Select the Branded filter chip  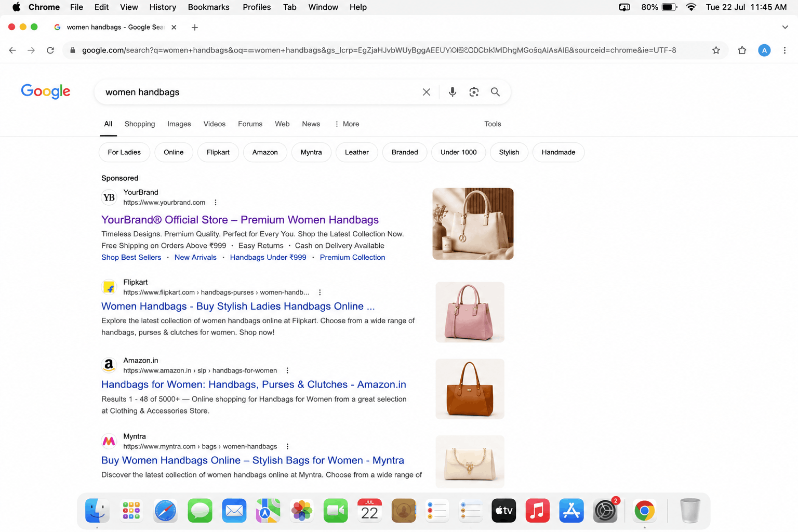pos(405,152)
